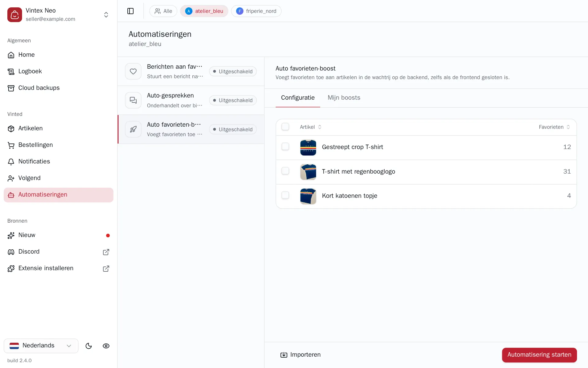This screenshot has width=588, height=368.
Task: Toggle dark mode moon icon
Action: point(89,346)
